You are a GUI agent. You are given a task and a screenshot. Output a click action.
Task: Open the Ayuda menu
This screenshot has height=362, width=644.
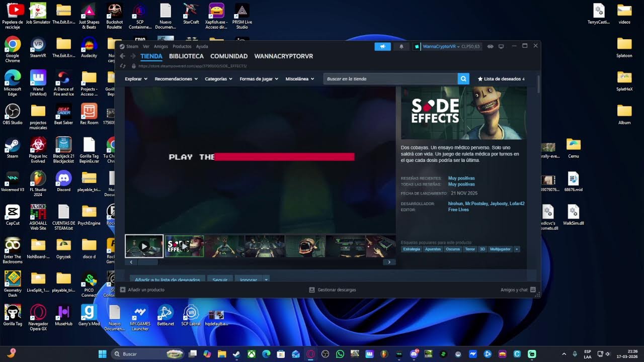[x=202, y=46]
